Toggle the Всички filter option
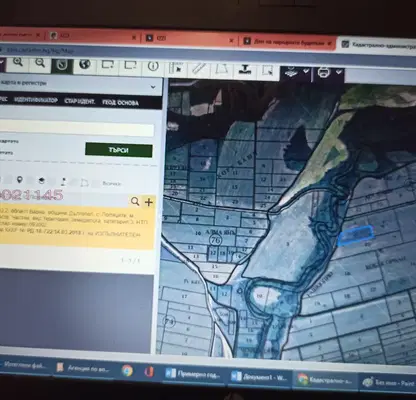416x400 pixels. click(112, 184)
